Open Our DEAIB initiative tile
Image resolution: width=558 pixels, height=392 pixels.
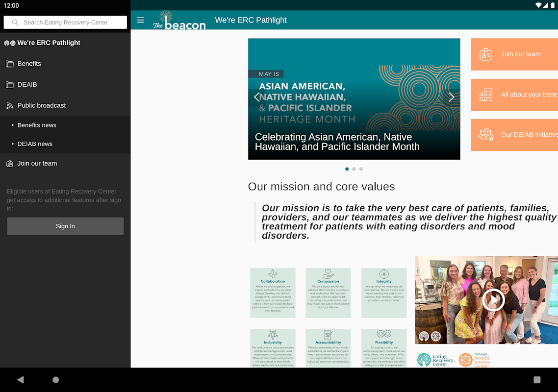point(514,135)
